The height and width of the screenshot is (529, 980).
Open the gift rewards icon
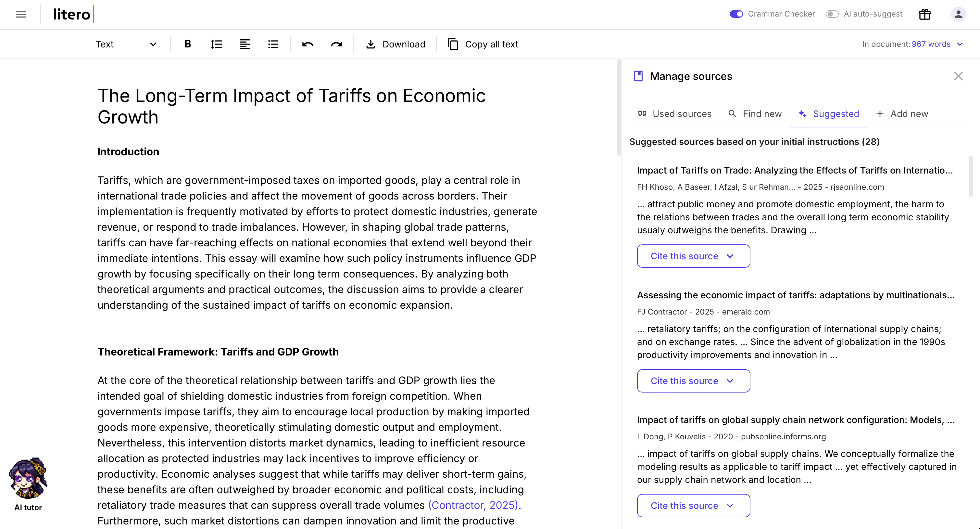[x=924, y=15]
